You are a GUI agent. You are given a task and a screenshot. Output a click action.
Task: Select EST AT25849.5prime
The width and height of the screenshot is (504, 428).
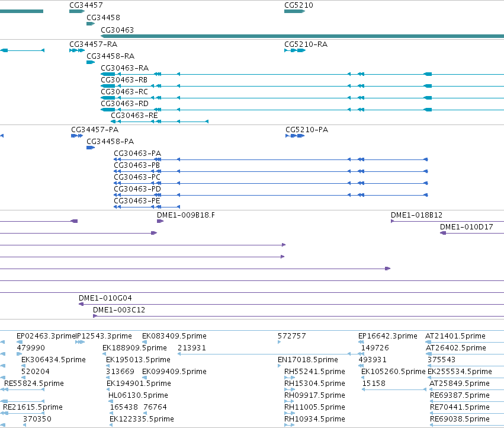pos(460,384)
